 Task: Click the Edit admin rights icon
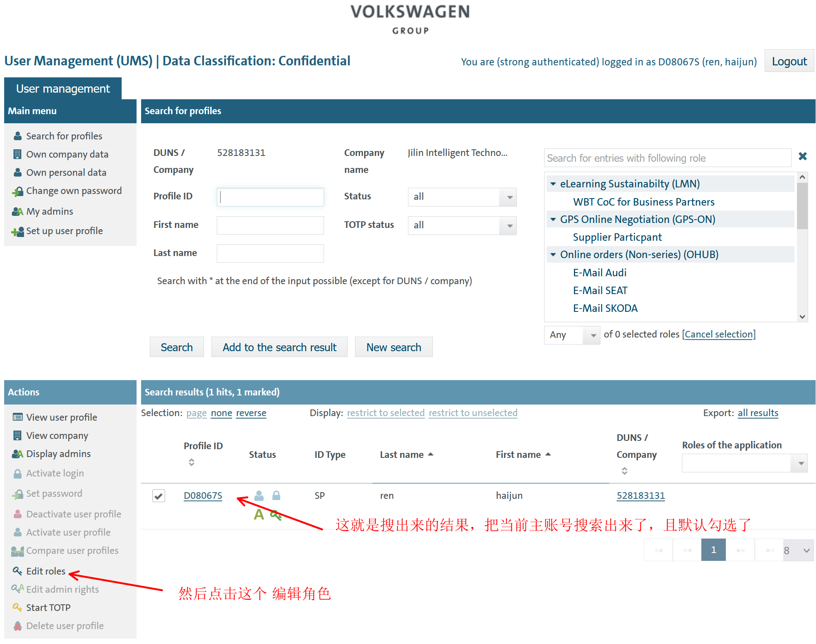click(x=17, y=588)
